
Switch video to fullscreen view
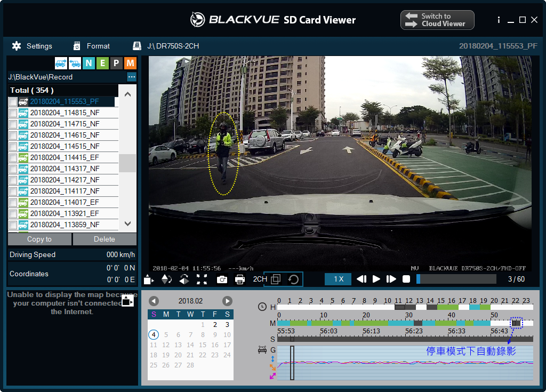click(x=202, y=279)
